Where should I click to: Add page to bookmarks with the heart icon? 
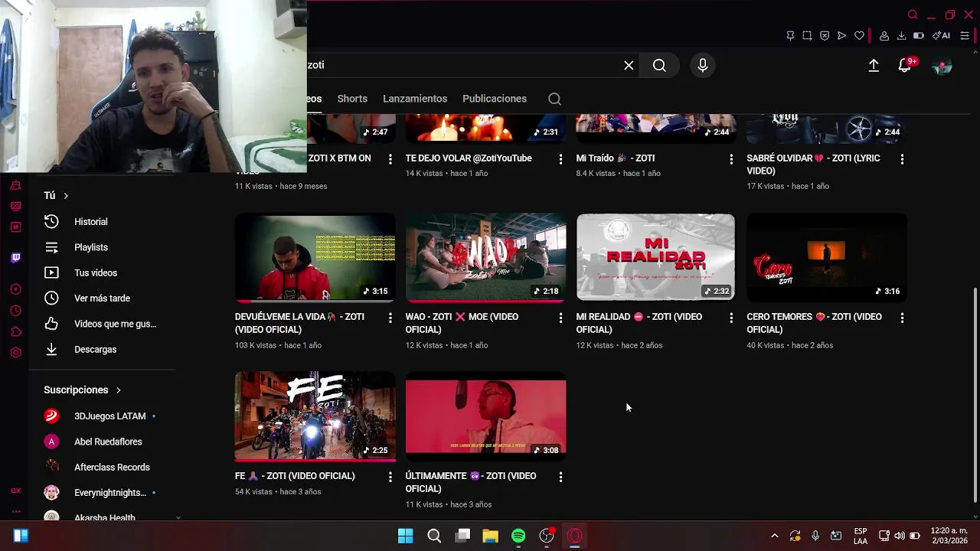[x=859, y=36]
